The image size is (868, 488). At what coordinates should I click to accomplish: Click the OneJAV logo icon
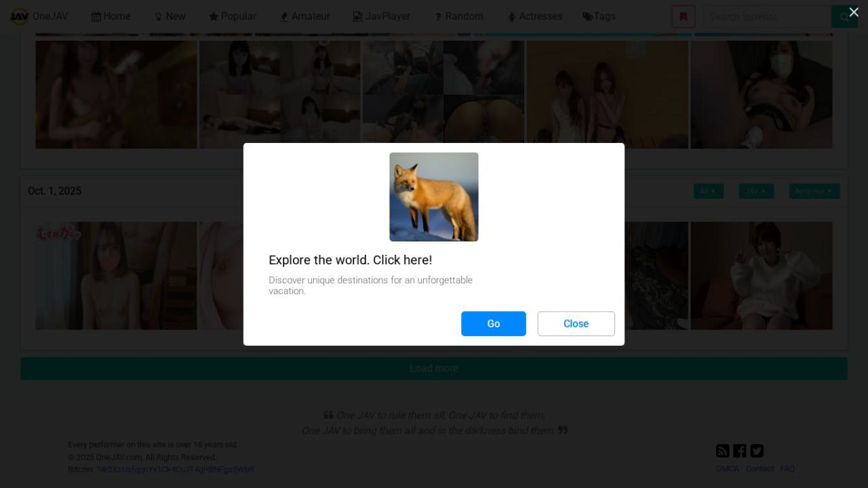[19, 16]
